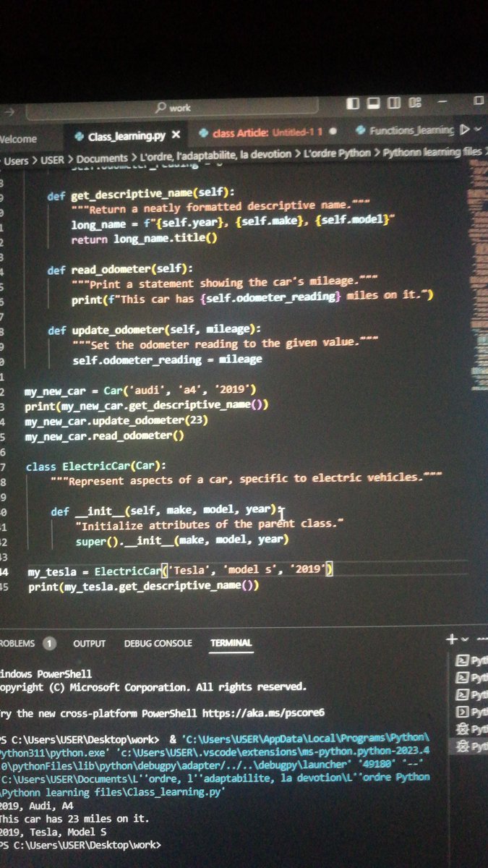Click the 'def read_odometer(self):' line
The width and height of the screenshot is (488, 868).
(120, 270)
